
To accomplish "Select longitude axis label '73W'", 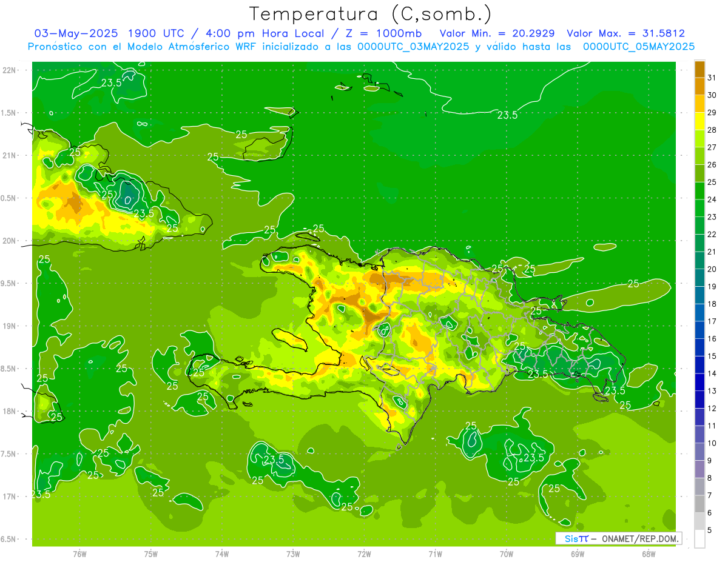I will pos(293,554).
